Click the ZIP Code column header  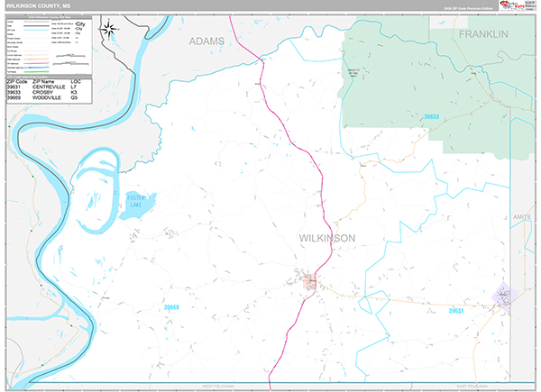pyautogui.click(x=17, y=81)
